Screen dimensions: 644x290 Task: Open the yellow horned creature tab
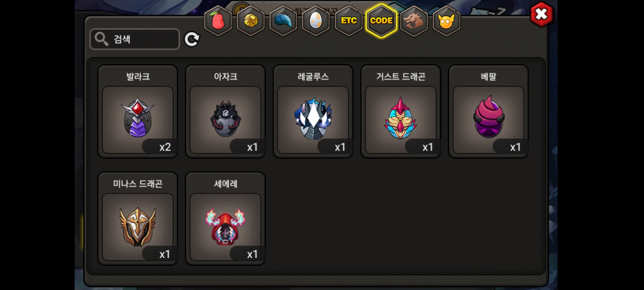tap(447, 21)
